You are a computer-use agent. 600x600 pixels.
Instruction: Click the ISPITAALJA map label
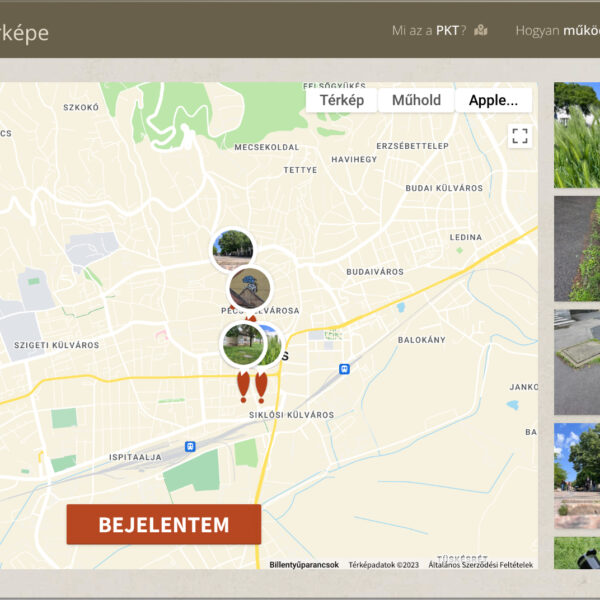[135, 457]
